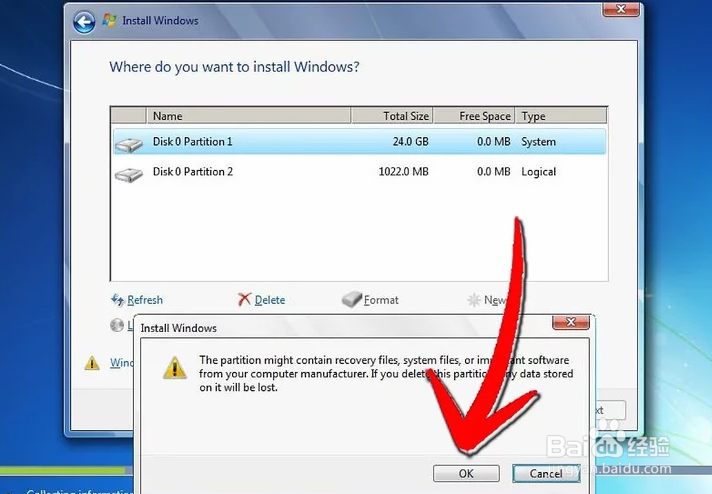This screenshot has height=494, width=712.
Task: Sort by Name column header
Action: [x=248, y=116]
